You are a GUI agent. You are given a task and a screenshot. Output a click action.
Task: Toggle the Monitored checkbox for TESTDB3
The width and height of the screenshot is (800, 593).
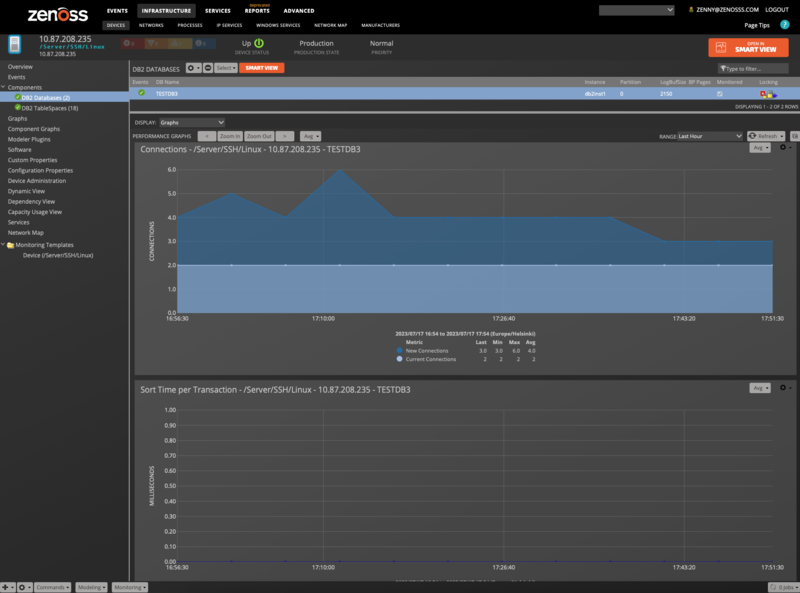(719, 94)
